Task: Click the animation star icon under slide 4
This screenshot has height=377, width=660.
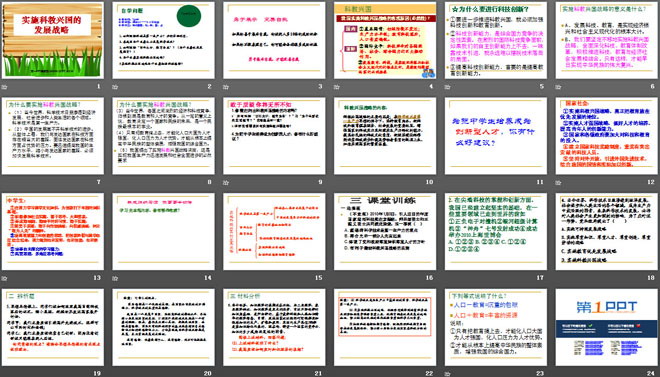Action: pyautogui.click(x=337, y=87)
